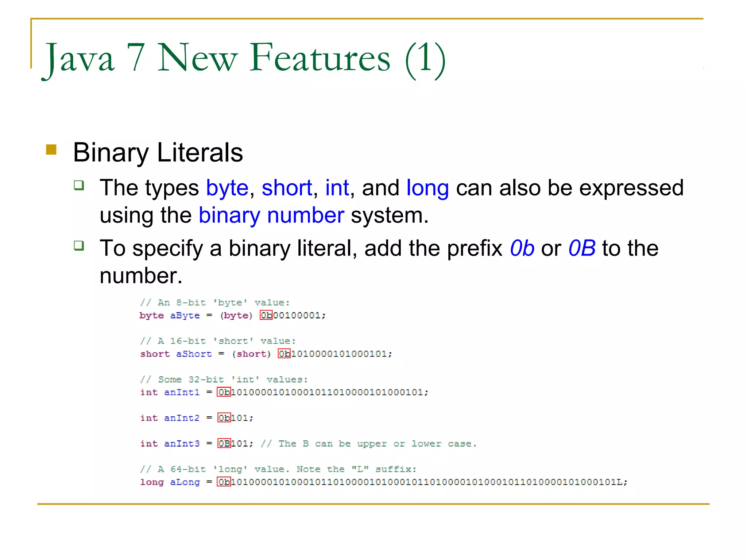Click the comment about the "L" suffix
This screenshot has width=747, height=560.
tap(278, 469)
